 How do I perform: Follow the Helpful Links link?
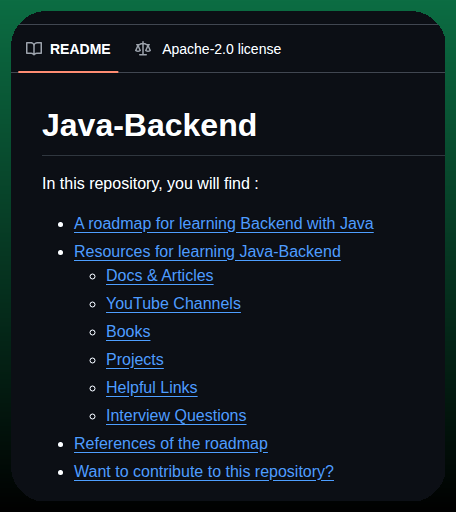click(152, 388)
